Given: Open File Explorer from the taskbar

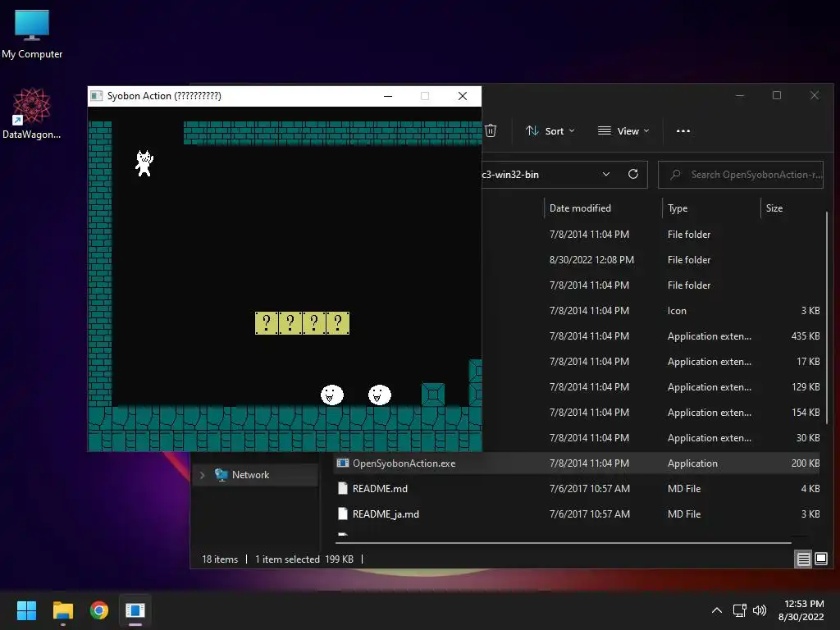Looking at the screenshot, I should coord(62,610).
